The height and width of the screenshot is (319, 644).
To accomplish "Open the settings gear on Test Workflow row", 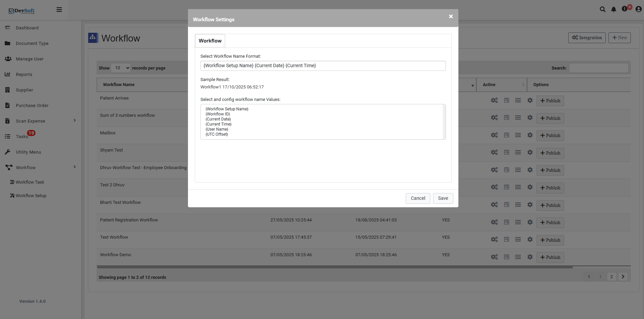I will coord(530,239).
